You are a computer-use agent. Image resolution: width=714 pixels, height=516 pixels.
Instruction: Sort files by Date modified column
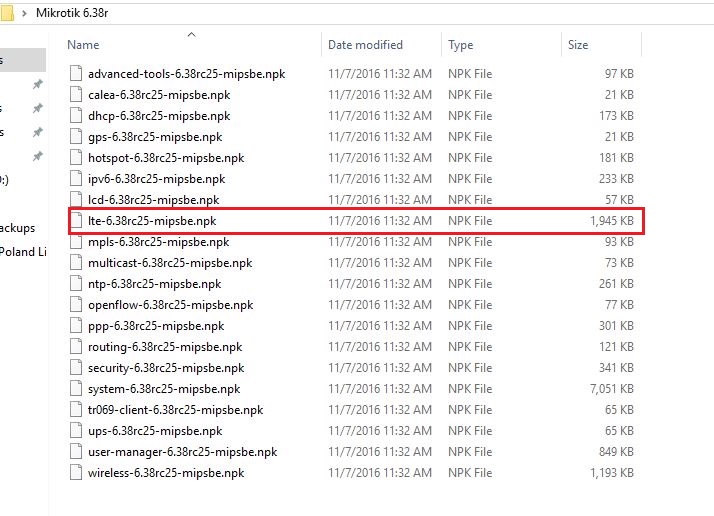tap(365, 45)
